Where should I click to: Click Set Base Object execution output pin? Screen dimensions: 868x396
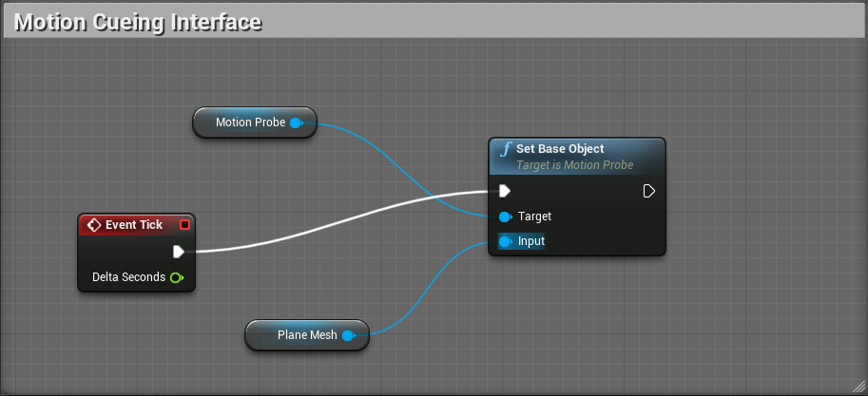[x=648, y=192]
